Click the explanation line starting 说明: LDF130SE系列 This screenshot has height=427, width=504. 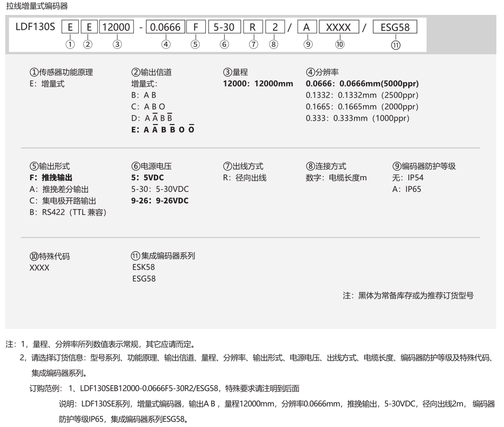click(x=277, y=404)
